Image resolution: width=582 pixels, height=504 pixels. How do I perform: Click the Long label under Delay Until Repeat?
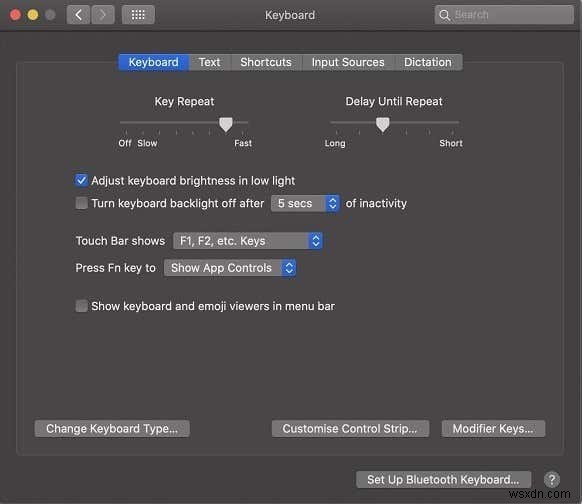pos(335,143)
